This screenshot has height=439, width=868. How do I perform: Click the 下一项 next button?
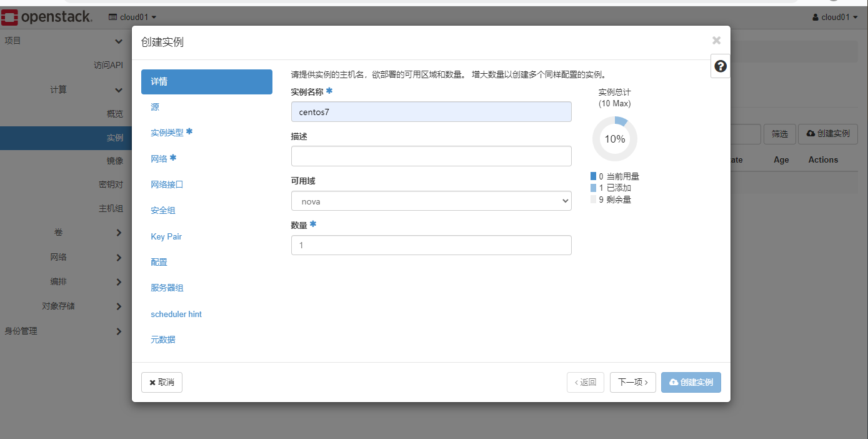click(632, 382)
